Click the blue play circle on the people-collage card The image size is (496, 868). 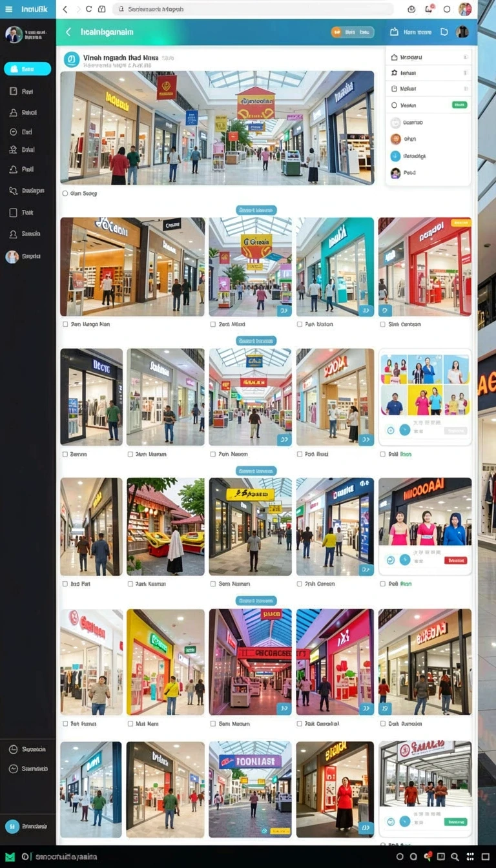(x=405, y=430)
